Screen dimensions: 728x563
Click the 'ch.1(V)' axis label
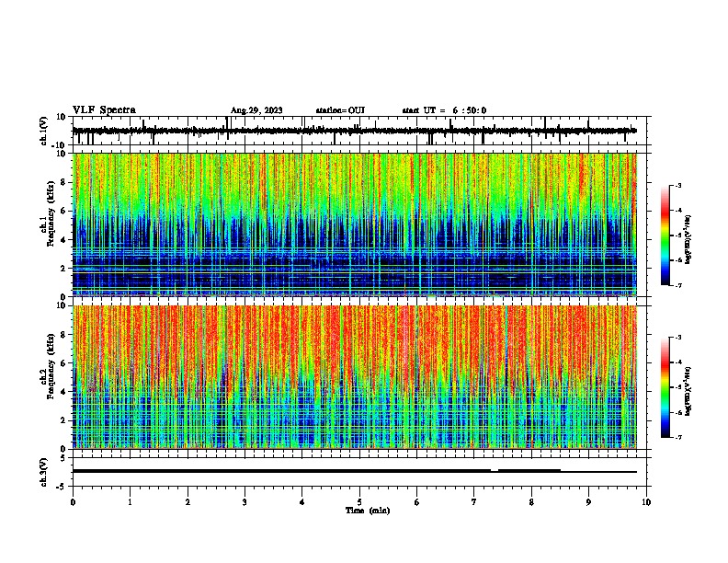[44, 131]
